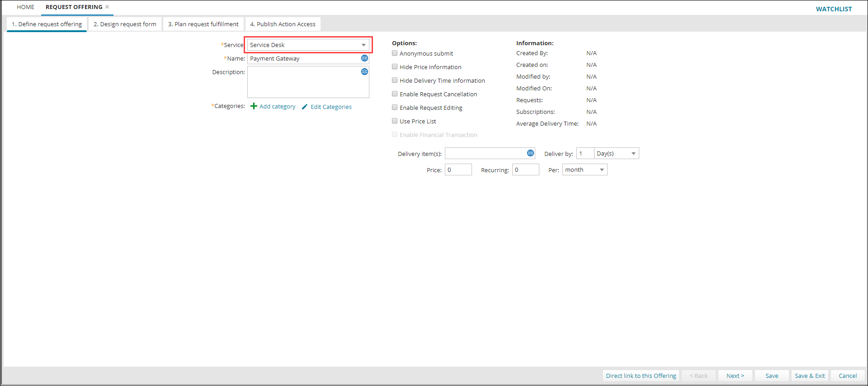Image resolution: width=868 pixels, height=386 pixels.
Task: Go to Plan request fulfillment tab
Action: coord(203,24)
